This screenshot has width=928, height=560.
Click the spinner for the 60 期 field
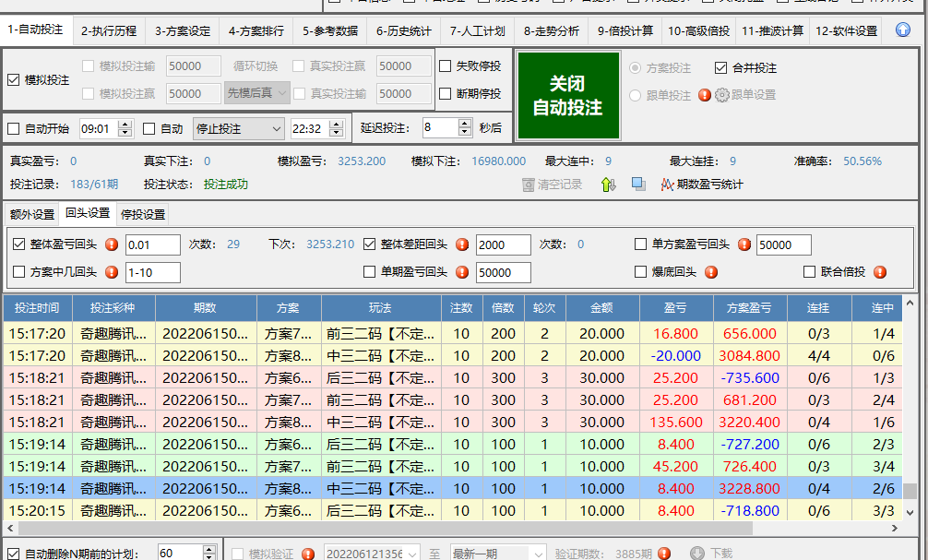click(208, 554)
